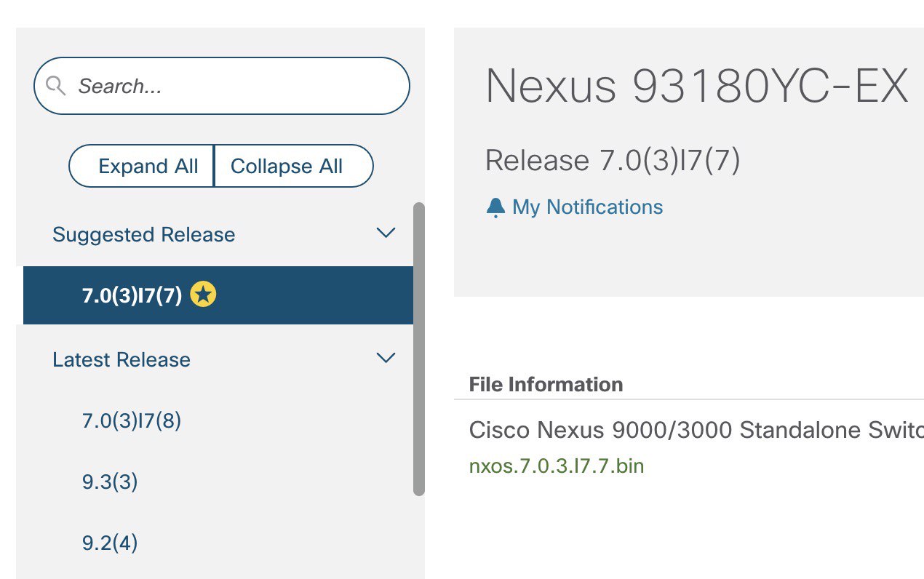Image resolution: width=924 pixels, height=579 pixels.
Task: Click the Release 7.0(3)I7(7) subtitle
Action: pos(613,161)
